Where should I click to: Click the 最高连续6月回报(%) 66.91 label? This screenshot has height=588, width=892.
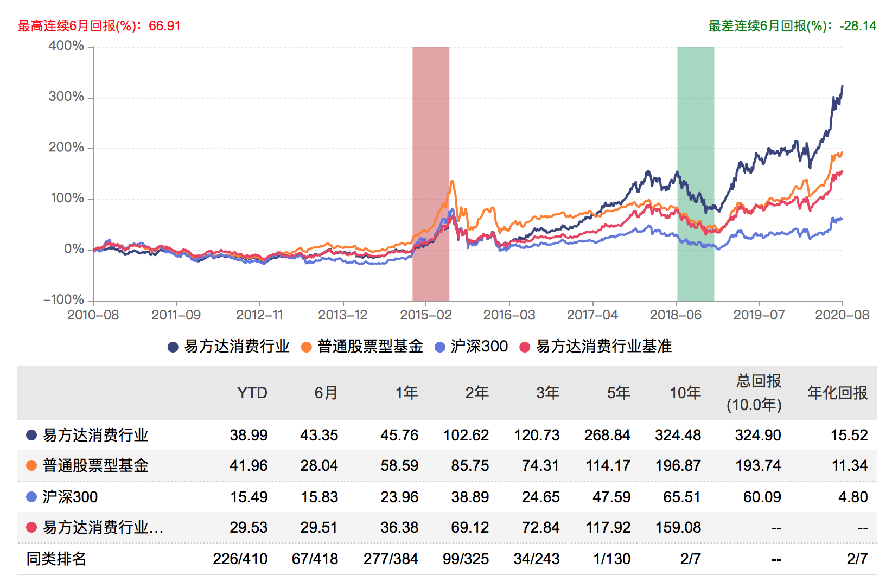pos(99,26)
